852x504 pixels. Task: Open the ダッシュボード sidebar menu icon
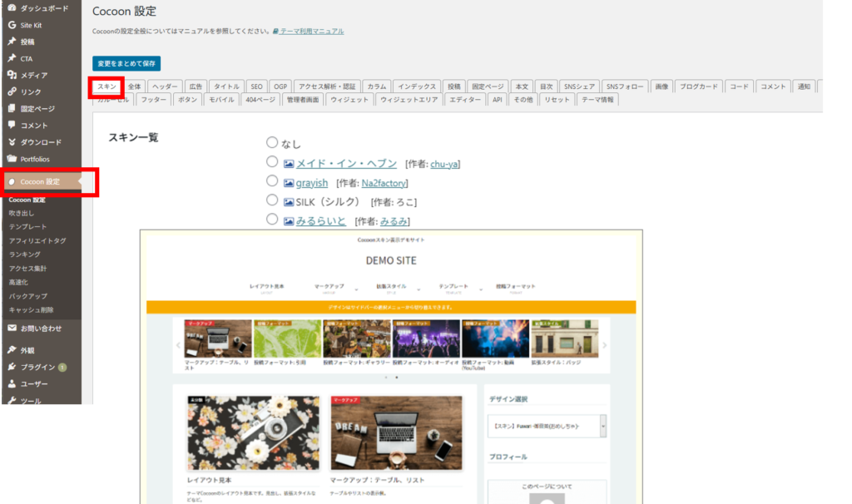[12, 8]
